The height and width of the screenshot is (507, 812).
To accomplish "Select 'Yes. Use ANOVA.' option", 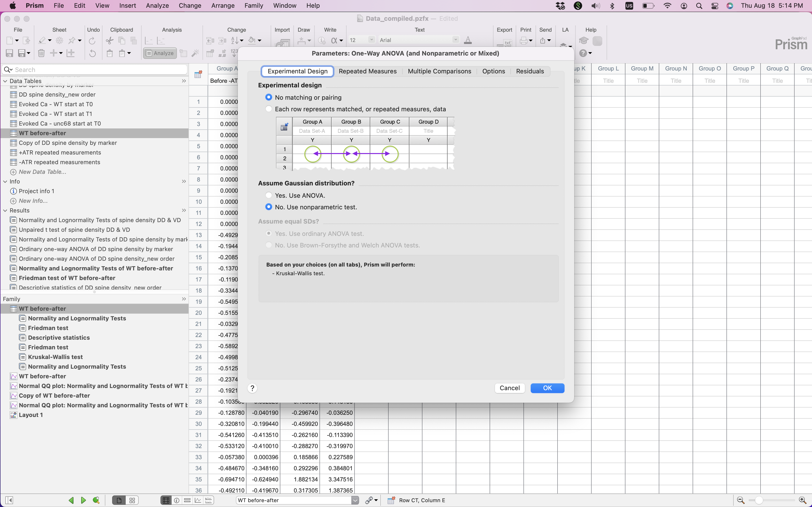I will pyautogui.click(x=269, y=195).
